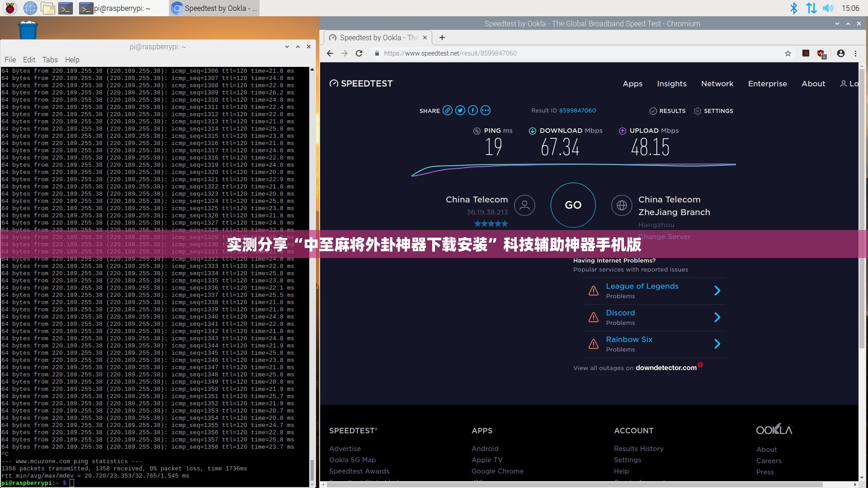Open the Insights page in Speedtest

click(x=672, y=84)
